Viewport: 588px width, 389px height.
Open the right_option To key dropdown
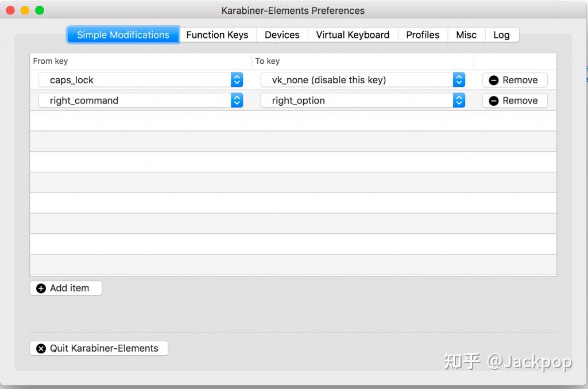(x=363, y=101)
